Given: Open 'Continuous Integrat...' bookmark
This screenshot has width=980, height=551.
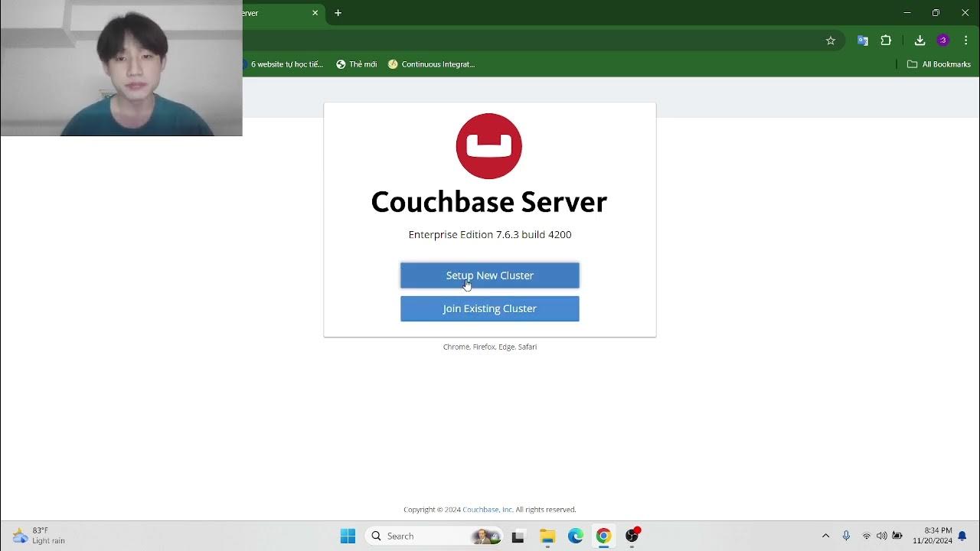Looking at the screenshot, I should click(x=432, y=64).
